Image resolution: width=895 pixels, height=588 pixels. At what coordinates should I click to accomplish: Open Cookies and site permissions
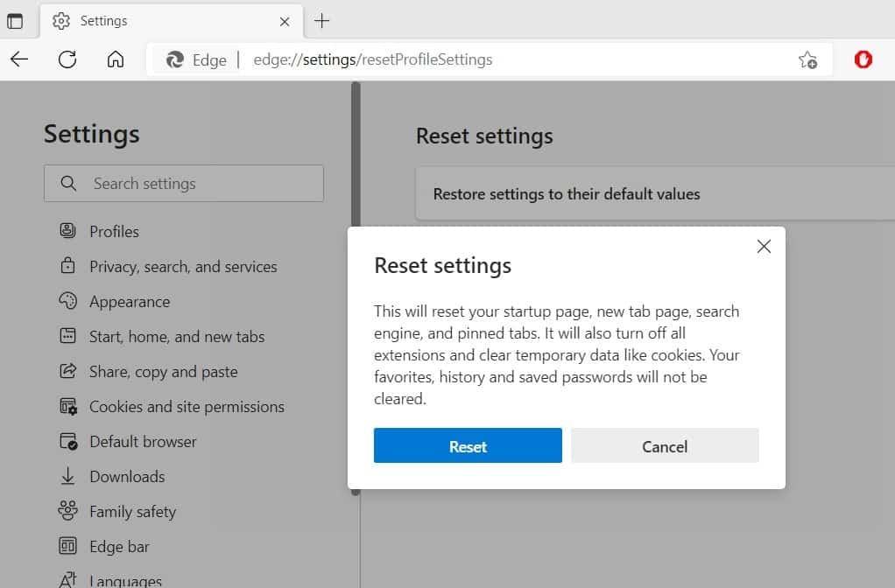click(x=187, y=407)
